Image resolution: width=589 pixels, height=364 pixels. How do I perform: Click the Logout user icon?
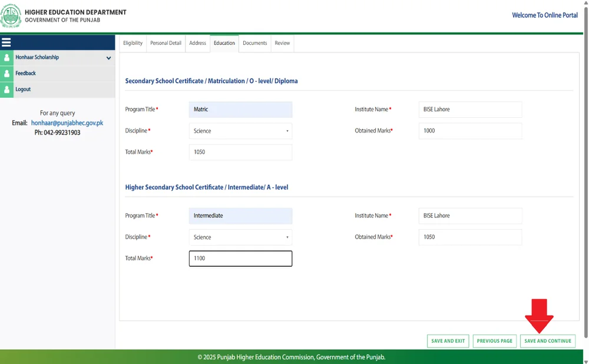6,90
